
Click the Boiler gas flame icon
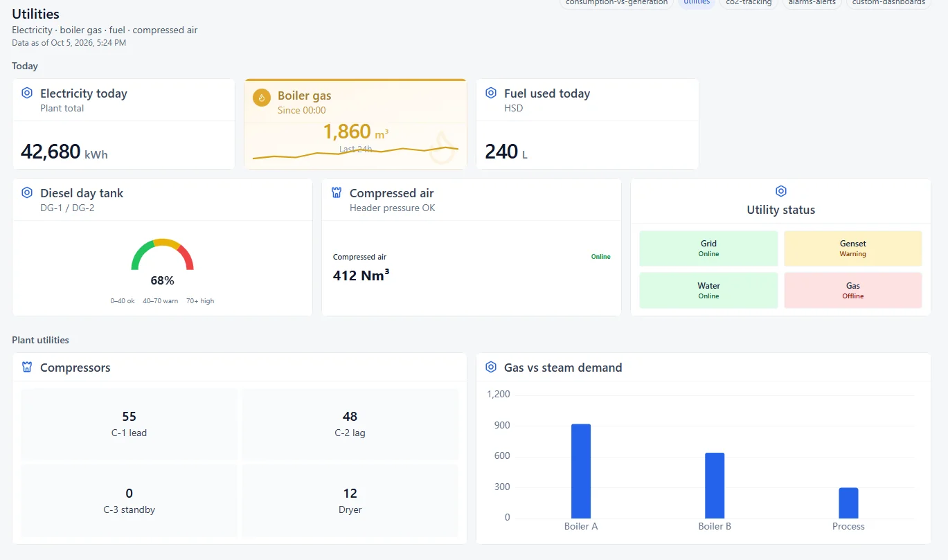(x=262, y=98)
